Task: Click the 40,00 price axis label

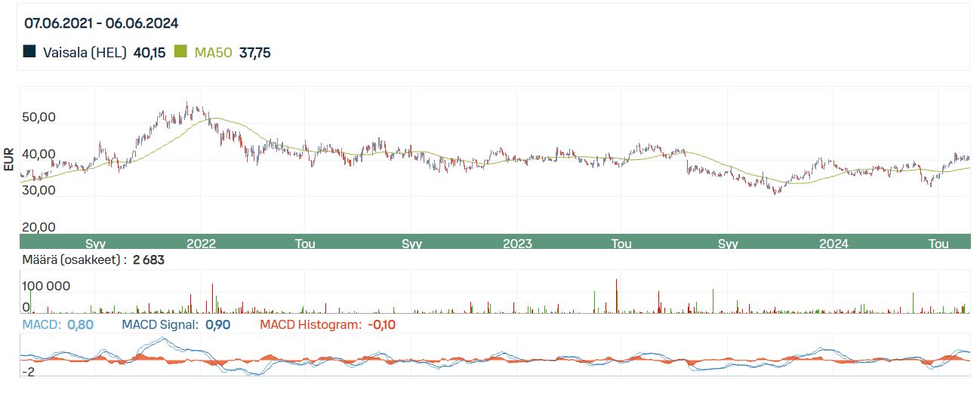Action: click(39, 154)
